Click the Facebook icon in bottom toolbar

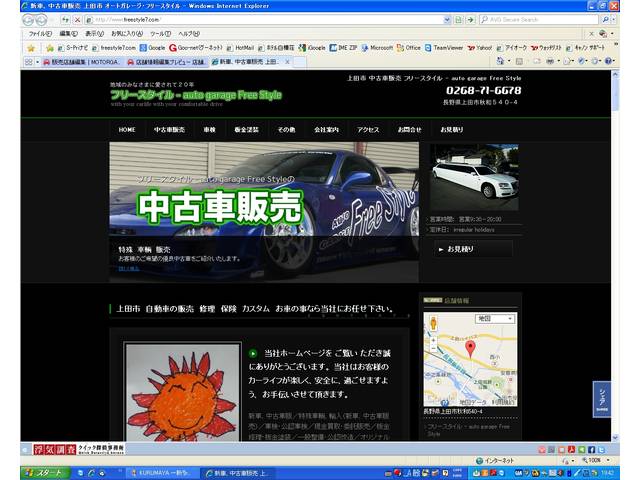point(591,450)
